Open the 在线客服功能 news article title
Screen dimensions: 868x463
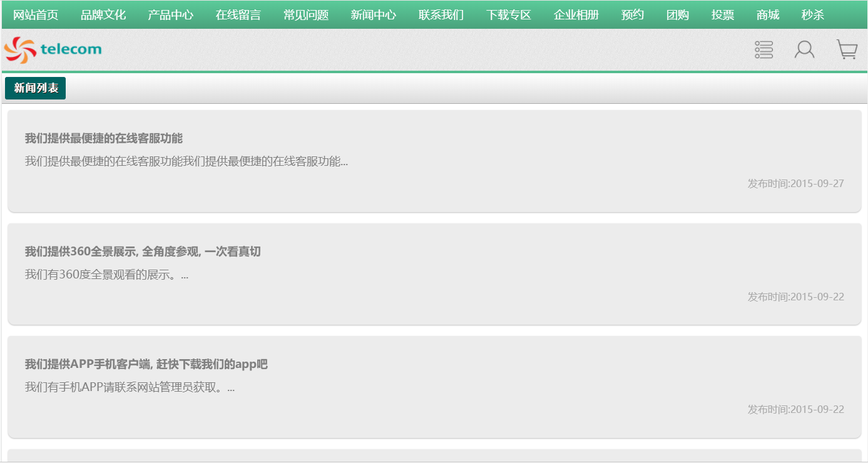tap(104, 138)
